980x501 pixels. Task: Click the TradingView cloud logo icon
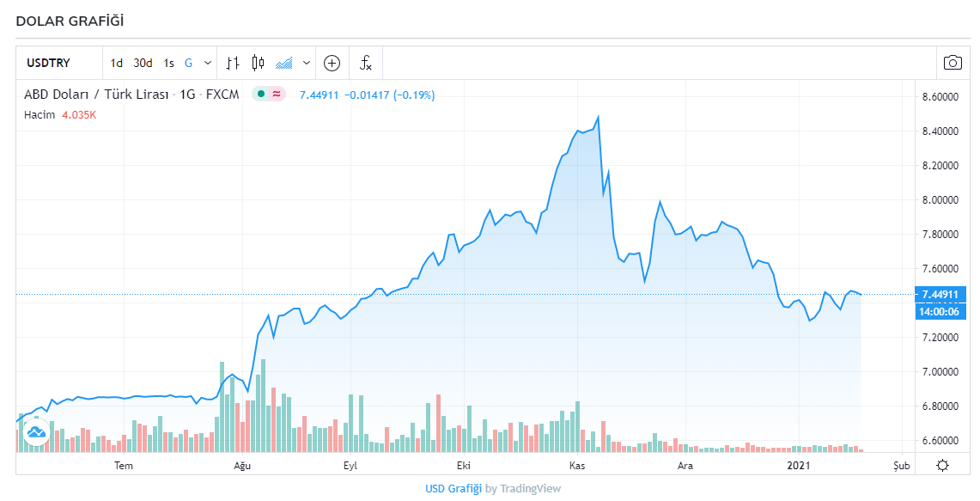(x=36, y=432)
